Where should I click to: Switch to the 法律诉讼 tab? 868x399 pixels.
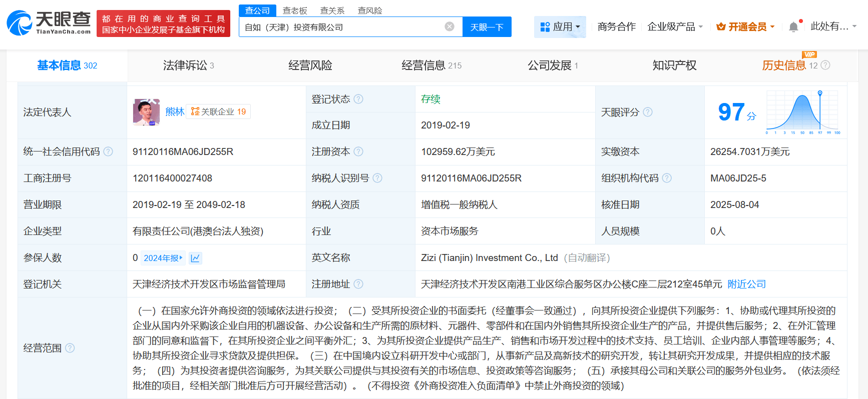188,65
